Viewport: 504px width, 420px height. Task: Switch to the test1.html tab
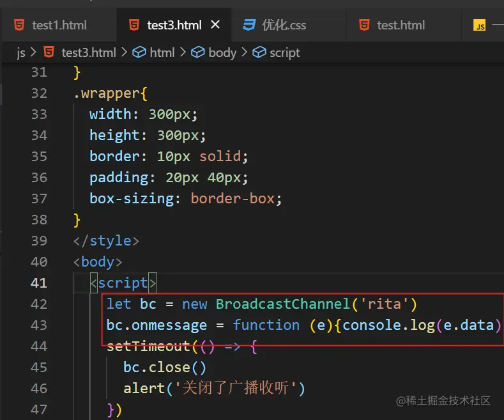[57, 26]
